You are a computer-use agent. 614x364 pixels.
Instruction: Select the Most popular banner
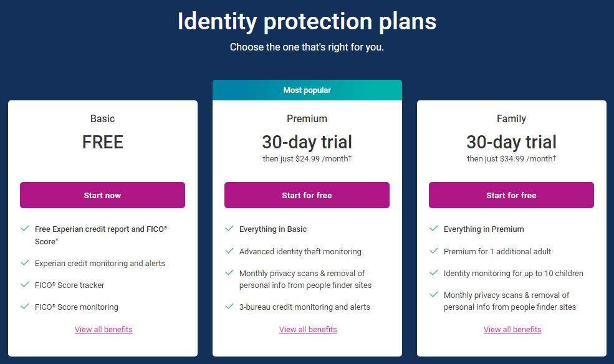click(307, 90)
